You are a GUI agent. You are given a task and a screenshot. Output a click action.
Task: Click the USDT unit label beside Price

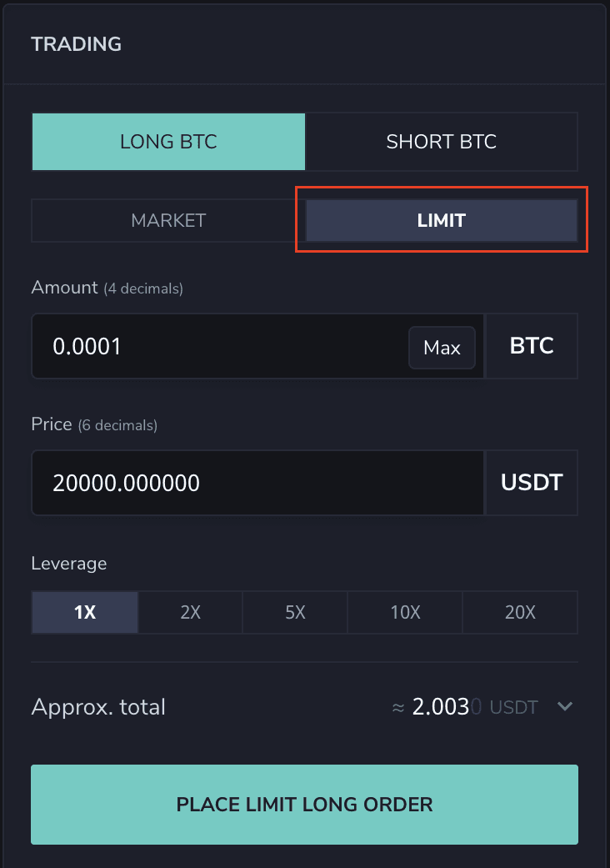[x=532, y=483]
